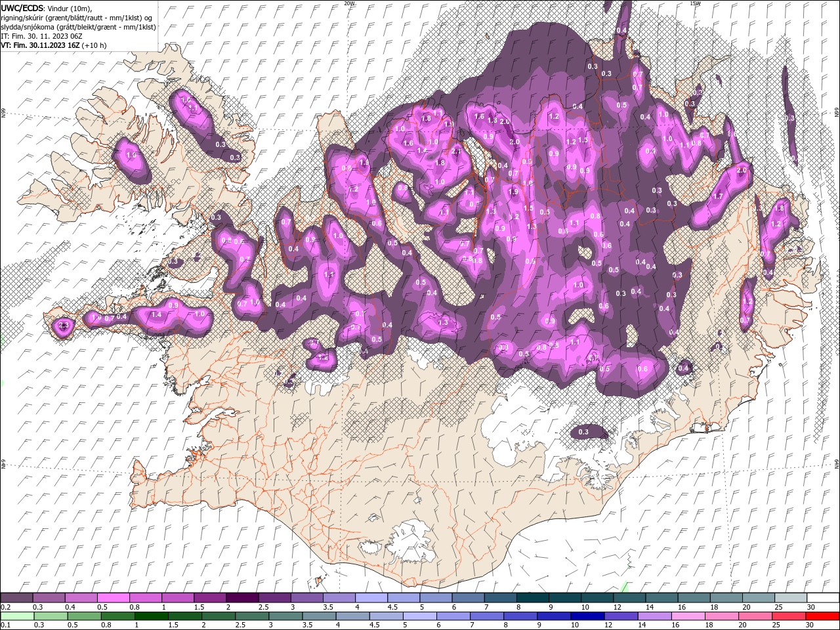
Task: Click the darkest green lower swatch between 1 and 1.5
Action: [152, 616]
